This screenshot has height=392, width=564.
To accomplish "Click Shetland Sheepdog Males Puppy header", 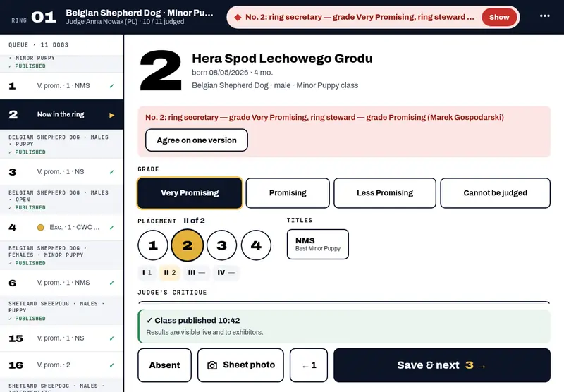I will pos(62,311).
